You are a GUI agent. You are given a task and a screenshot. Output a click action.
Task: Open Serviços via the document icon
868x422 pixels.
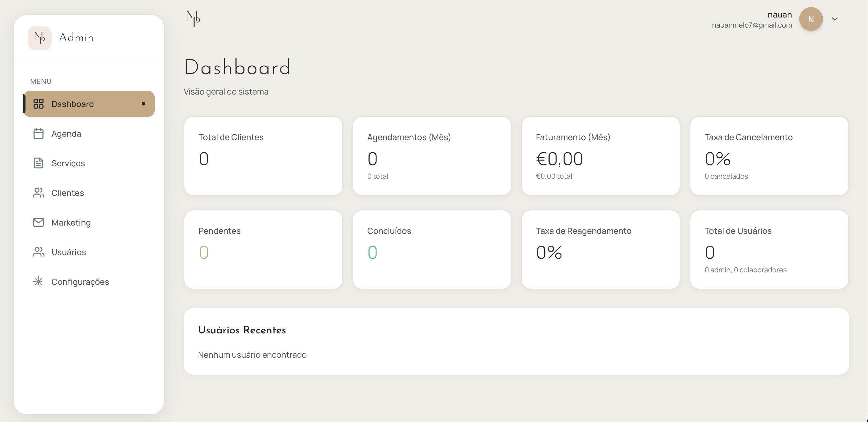tap(38, 163)
